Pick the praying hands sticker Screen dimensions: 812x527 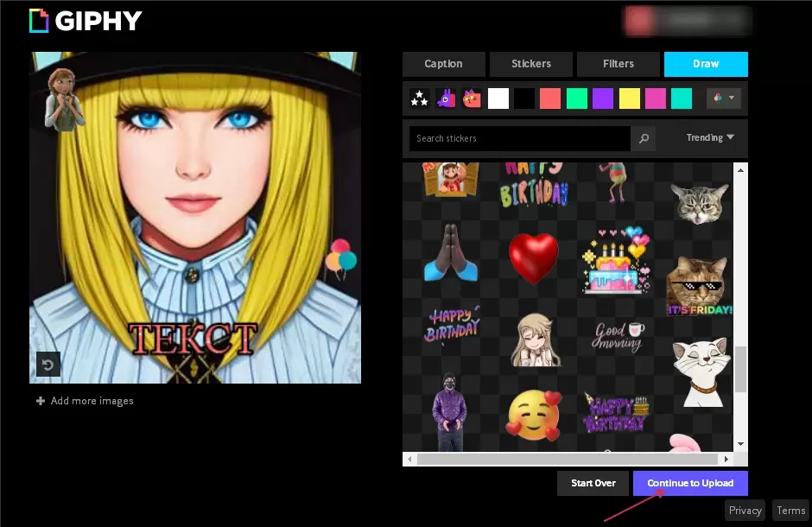coord(451,252)
